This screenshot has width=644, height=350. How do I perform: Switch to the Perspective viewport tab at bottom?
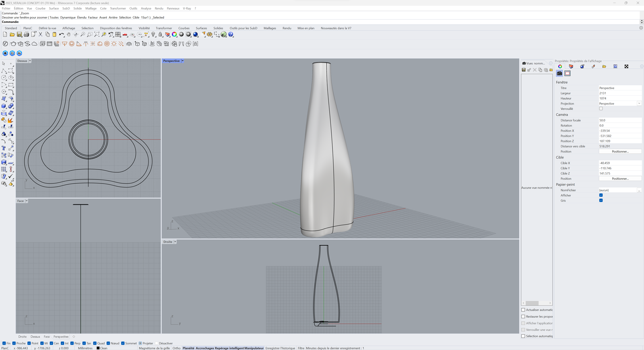61,337
